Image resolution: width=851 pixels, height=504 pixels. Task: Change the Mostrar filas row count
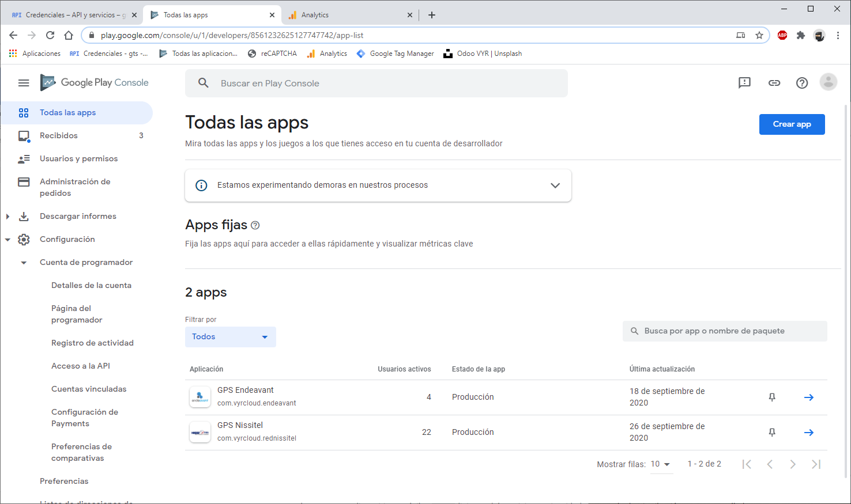(661, 464)
